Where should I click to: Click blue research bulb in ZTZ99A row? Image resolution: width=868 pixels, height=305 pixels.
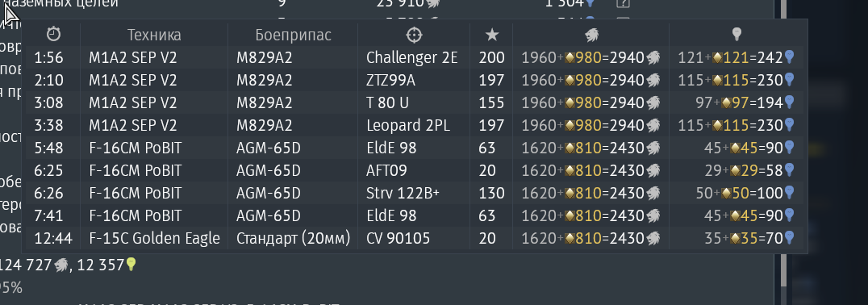click(x=790, y=80)
